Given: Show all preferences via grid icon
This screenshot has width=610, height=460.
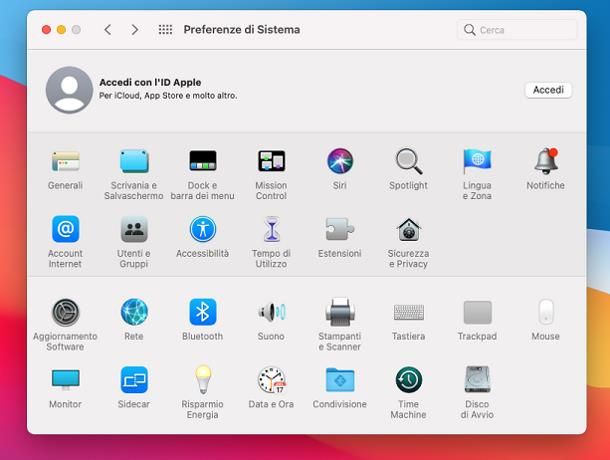Looking at the screenshot, I should [x=165, y=30].
